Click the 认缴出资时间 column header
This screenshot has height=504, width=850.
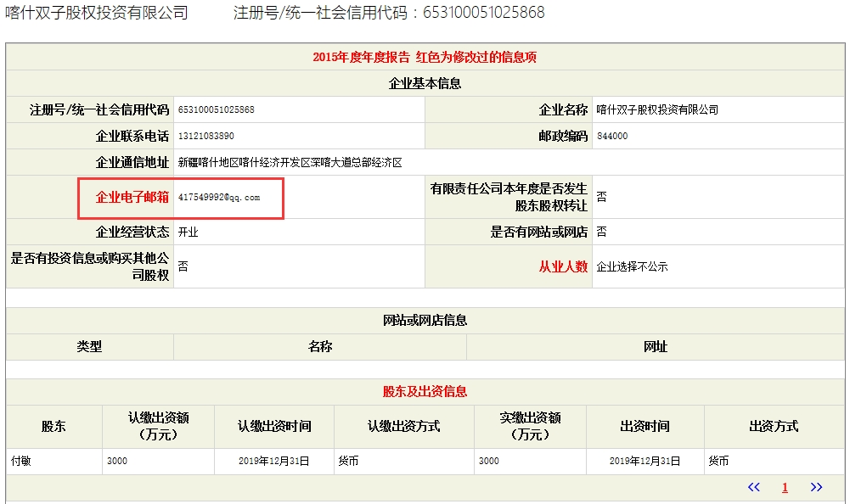tap(274, 426)
